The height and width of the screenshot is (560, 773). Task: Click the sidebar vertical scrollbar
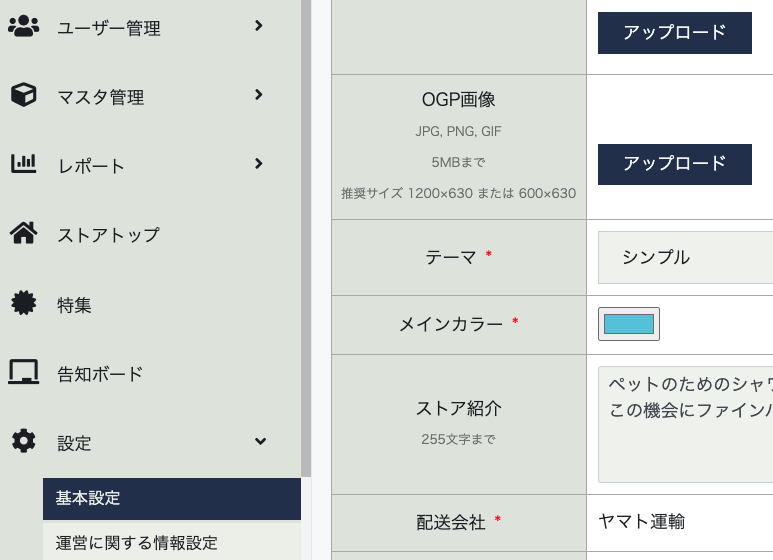tap(307, 240)
